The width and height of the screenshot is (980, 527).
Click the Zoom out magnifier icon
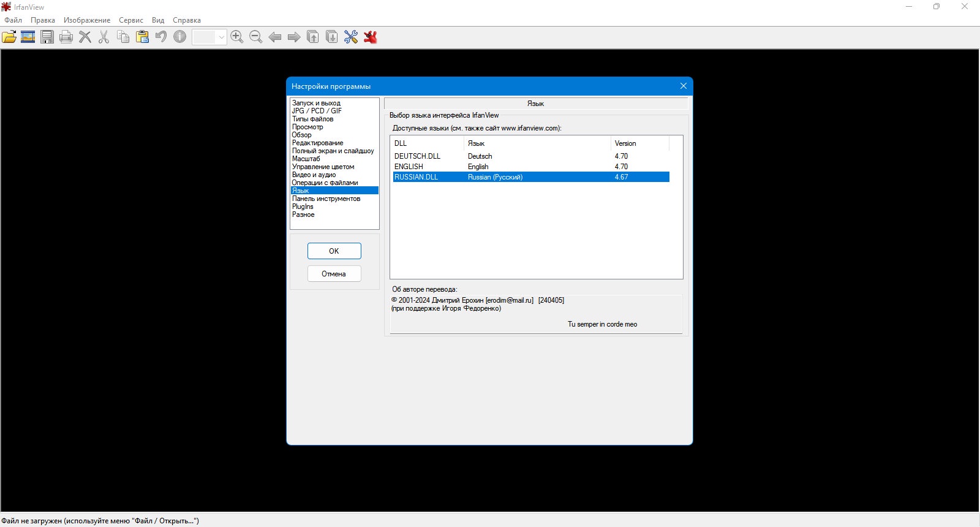256,37
